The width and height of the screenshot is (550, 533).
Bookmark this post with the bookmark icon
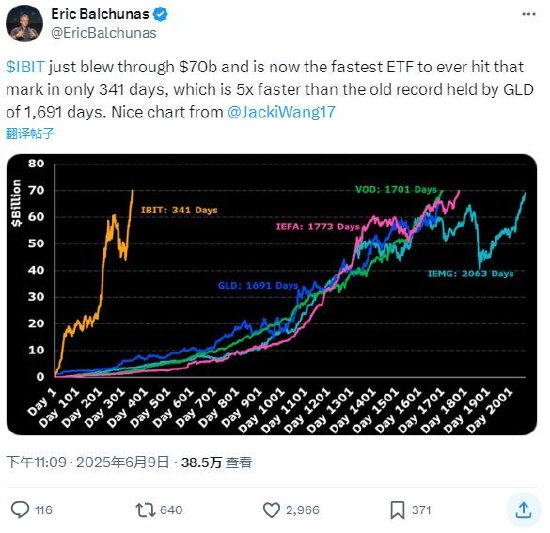[397, 510]
